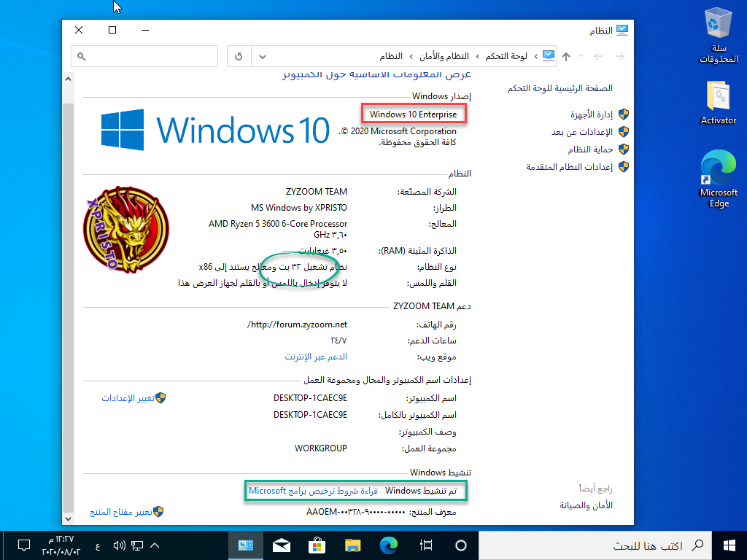The height and width of the screenshot is (560, 747).
Task: Open recent locations dropdown arrow
Action: 581,56
